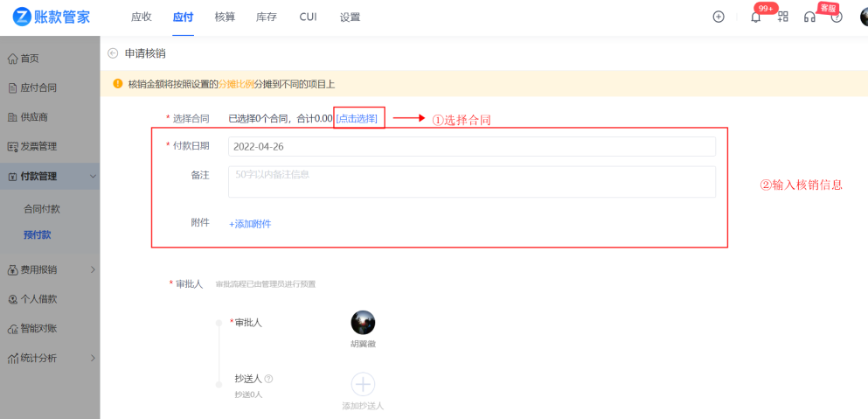The image size is (868, 419).
Task: Click the 付款日期 date field
Action: [472, 146]
